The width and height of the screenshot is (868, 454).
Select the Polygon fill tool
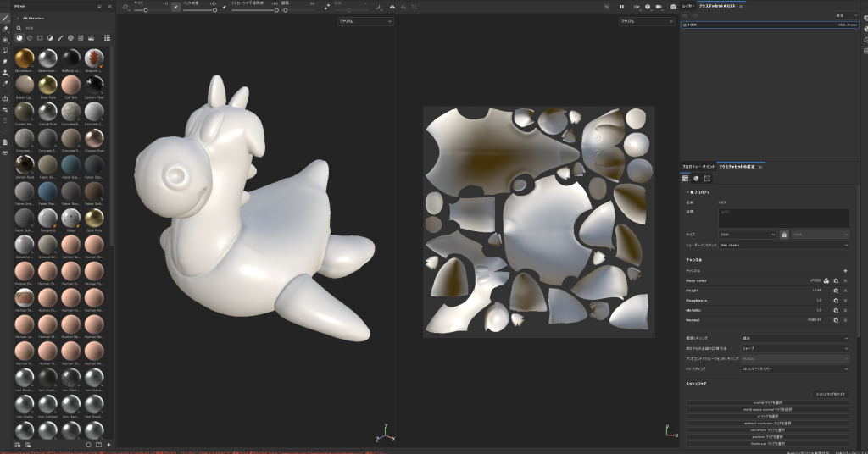[5, 51]
